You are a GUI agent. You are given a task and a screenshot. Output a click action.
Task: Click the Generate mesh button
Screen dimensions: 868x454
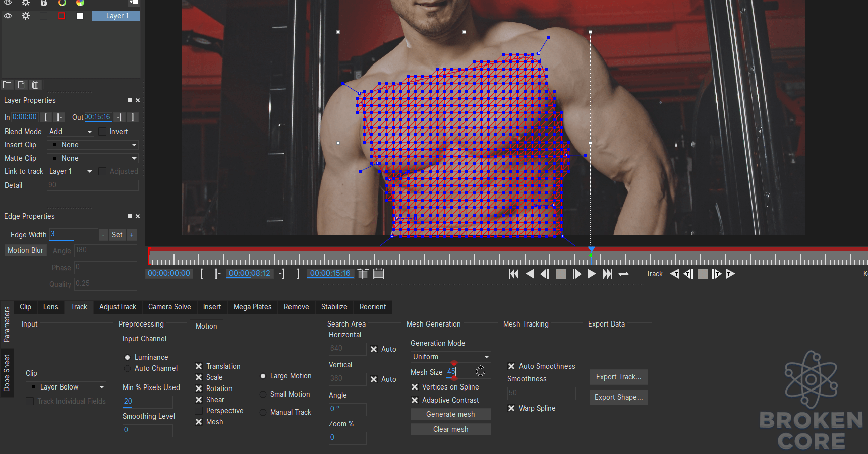coord(450,414)
